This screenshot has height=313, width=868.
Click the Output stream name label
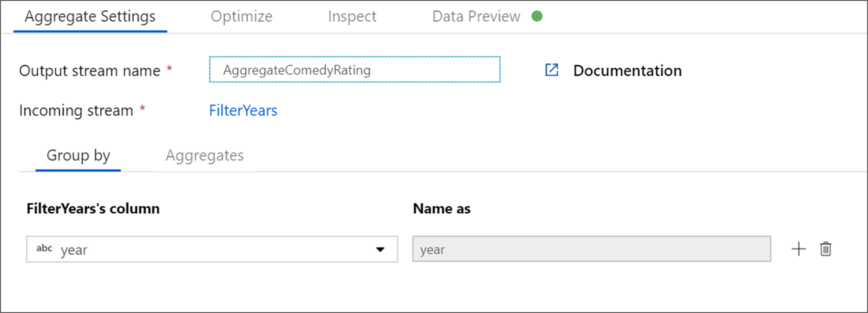(90, 71)
